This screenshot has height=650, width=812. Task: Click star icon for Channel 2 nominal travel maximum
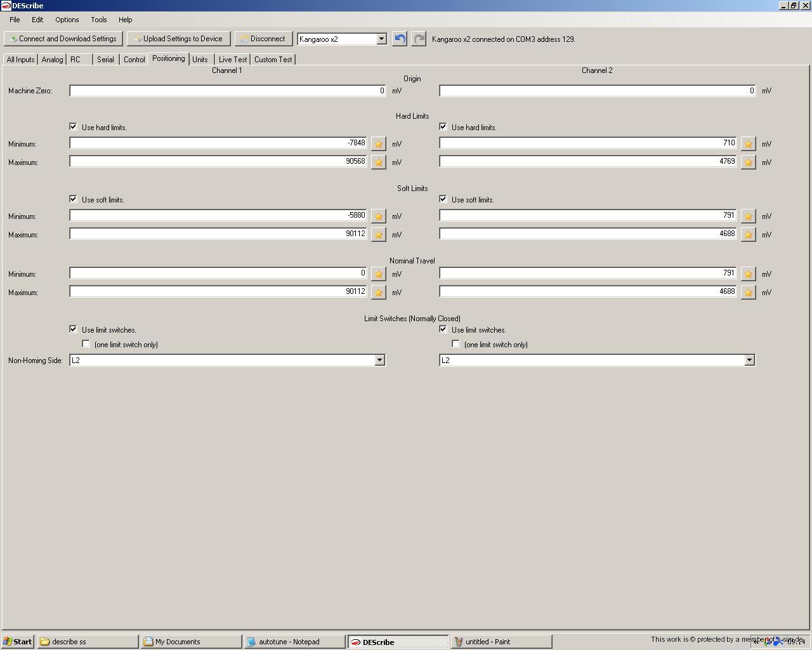coord(749,293)
